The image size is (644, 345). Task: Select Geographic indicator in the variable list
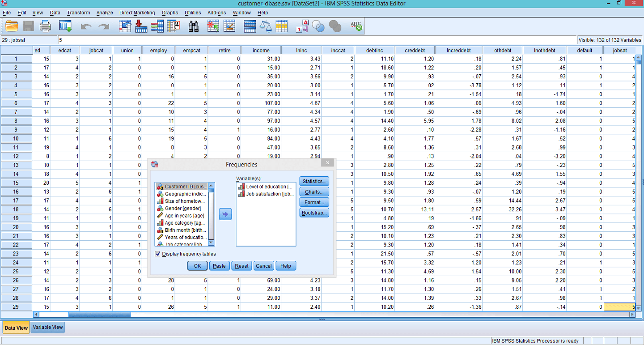[x=182, y=194]
